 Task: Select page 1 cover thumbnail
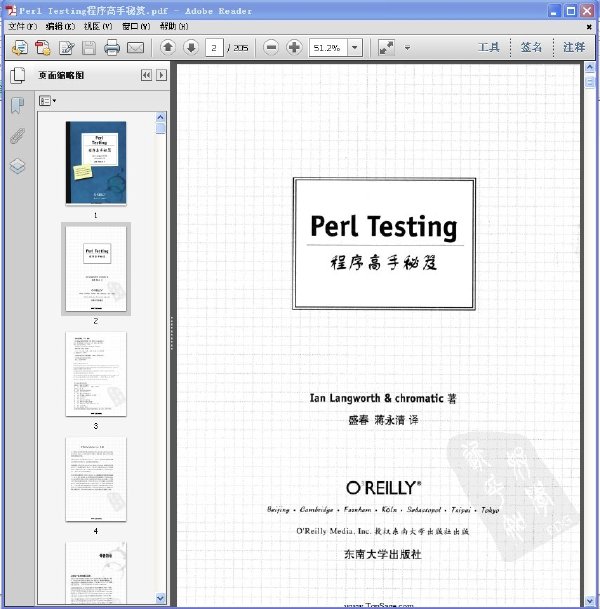96,163
